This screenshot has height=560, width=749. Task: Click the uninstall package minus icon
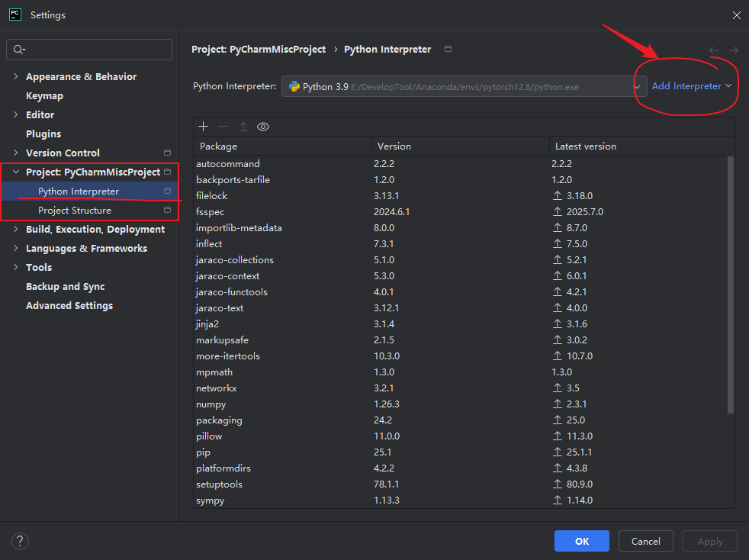click(x=223, y=127)
